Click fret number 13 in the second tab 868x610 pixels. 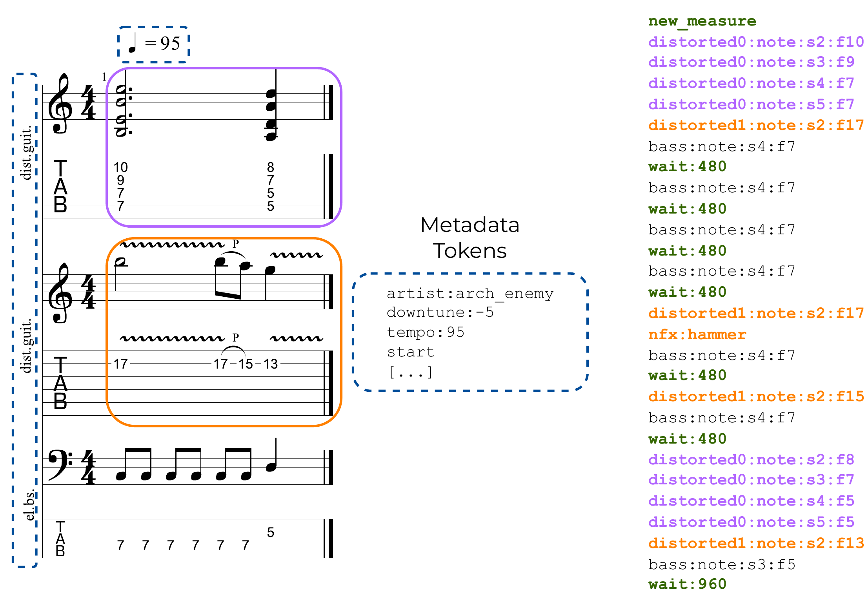click(270, 364)
